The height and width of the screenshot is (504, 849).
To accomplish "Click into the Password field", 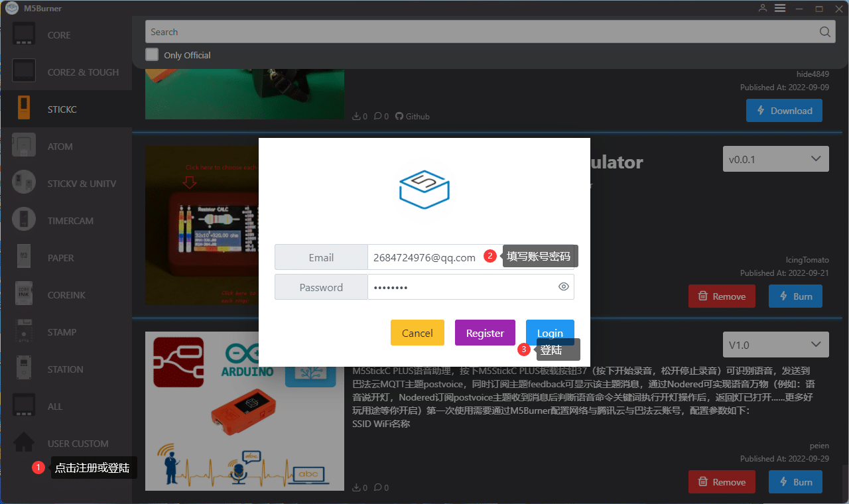I will point(462,287).
